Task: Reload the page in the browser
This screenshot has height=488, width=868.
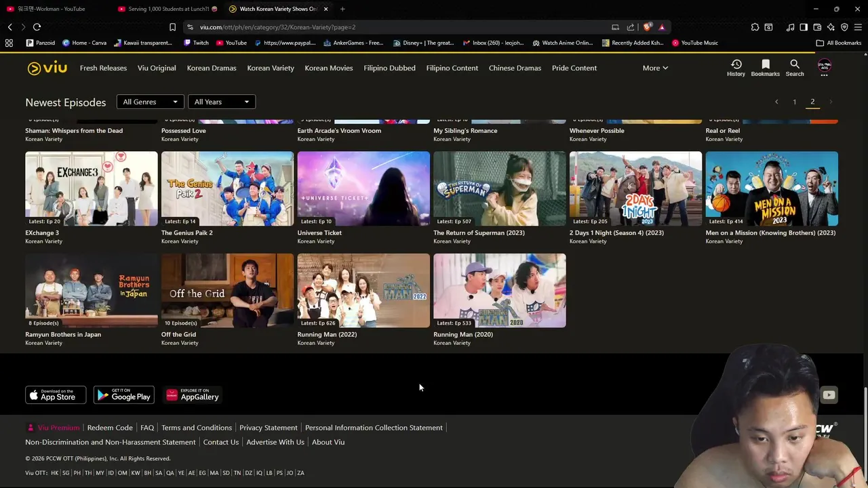Action: pos(37,27)
